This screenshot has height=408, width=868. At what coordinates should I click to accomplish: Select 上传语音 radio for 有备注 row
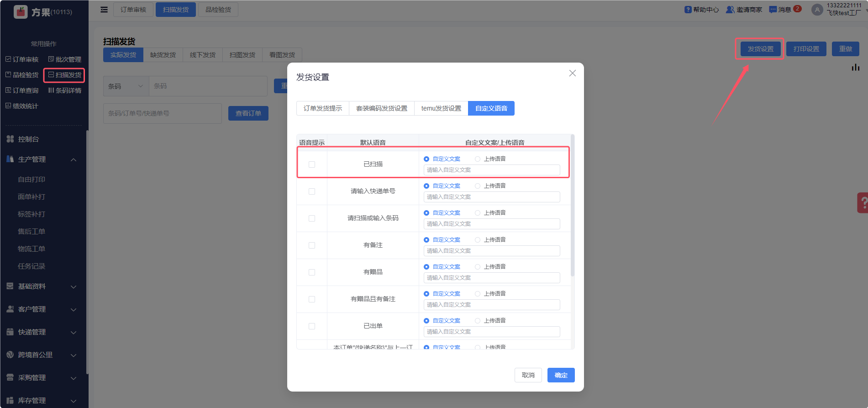coord(478,240)
